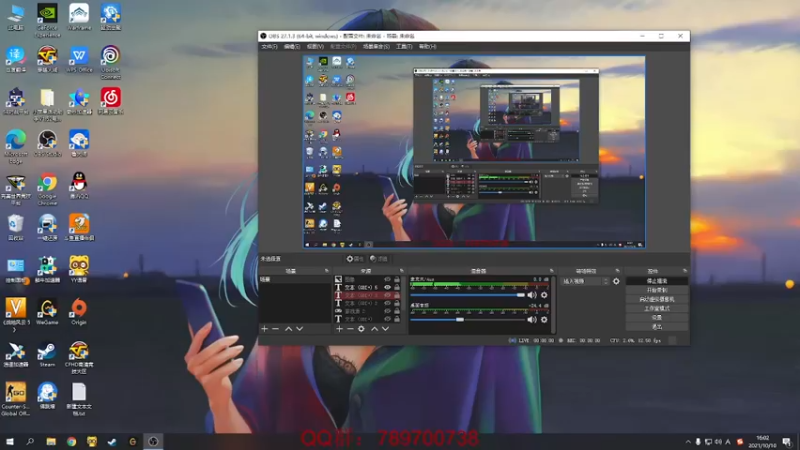The width and height of the screenshot is (800, 450).
Task: Toggle the lock on the bottom text source row
Action: point(397,319)
